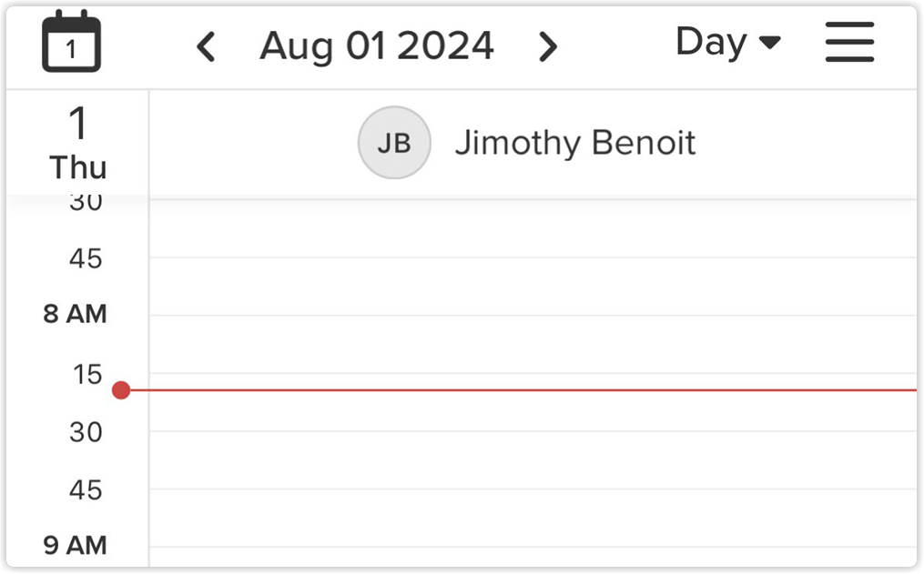This screenshot has height=574, width=924.
Task: Click the red current-time indicator dot
Action: (x=121, y=390)
